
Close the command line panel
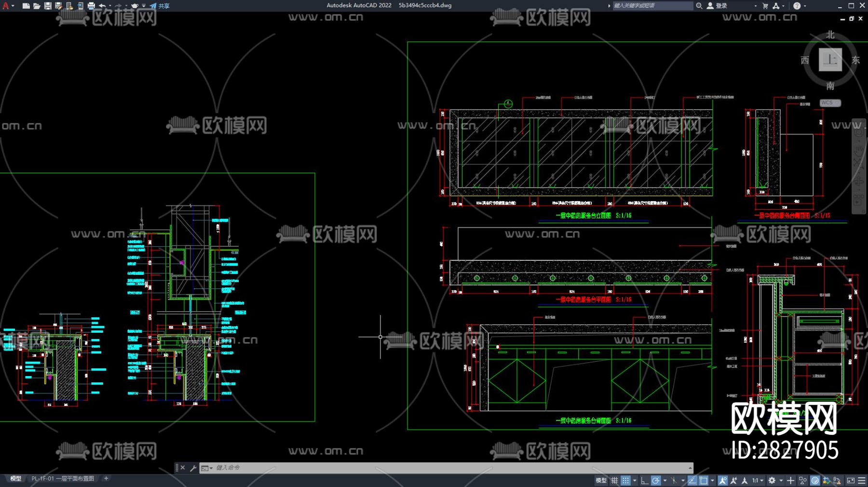(x=183, y=468)
